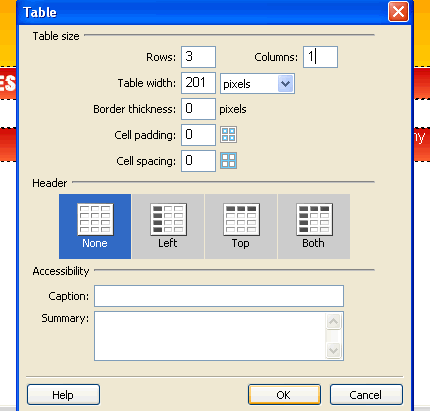
Task: Select the Left header table icon
Action: (168, 220)
